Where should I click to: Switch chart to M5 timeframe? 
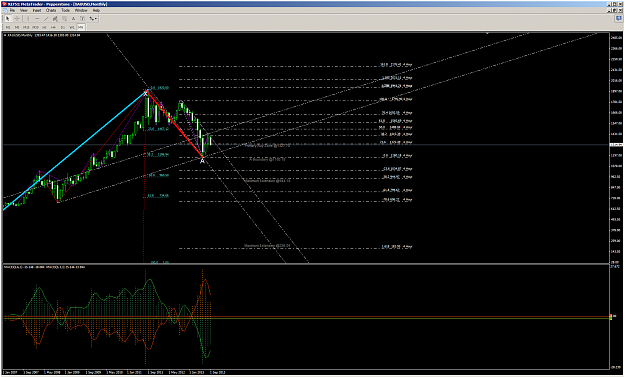click(x=17, y=27)
